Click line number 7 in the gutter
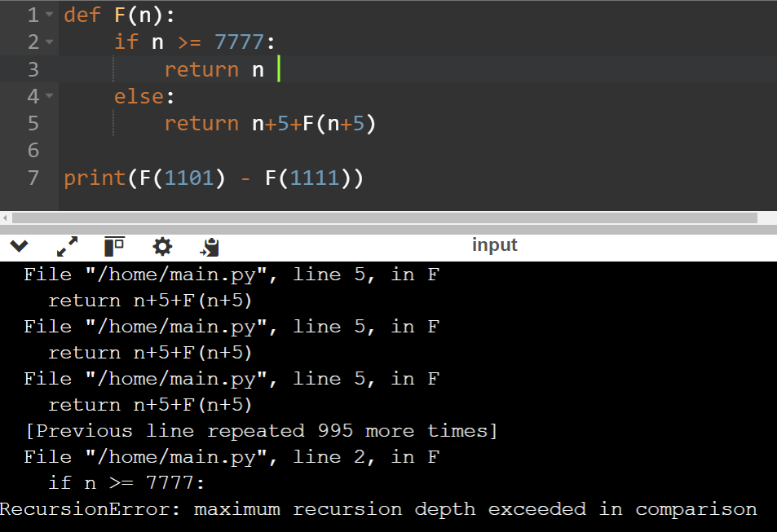The image size is (777, 532). point(33,178)
